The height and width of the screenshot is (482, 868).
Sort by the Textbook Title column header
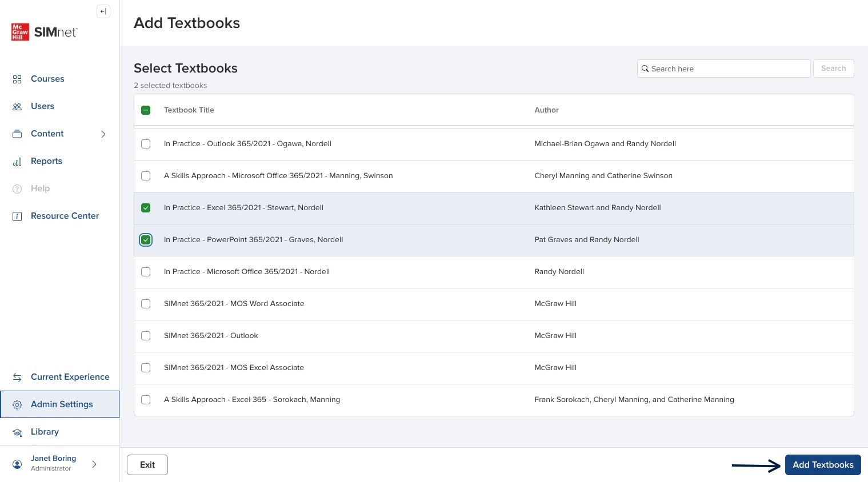(189, 110)
